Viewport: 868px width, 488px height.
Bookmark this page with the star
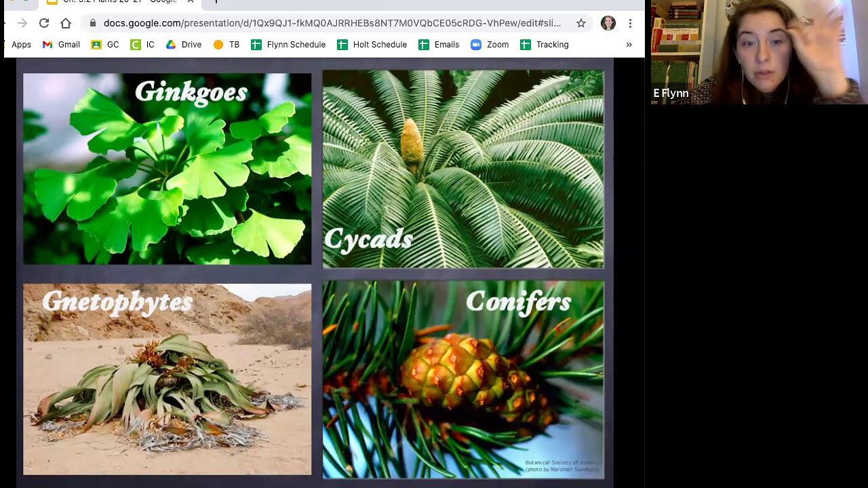(x=581, y=23)
